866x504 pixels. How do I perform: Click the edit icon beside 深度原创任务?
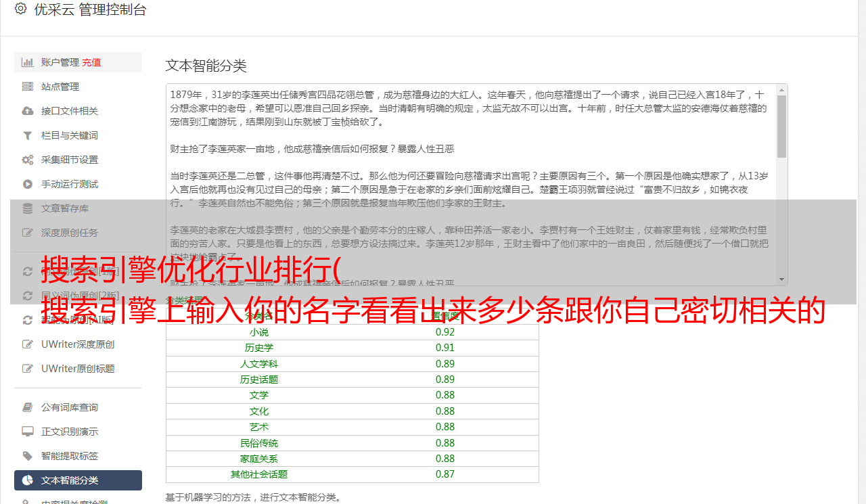click(x=28, y=233)
